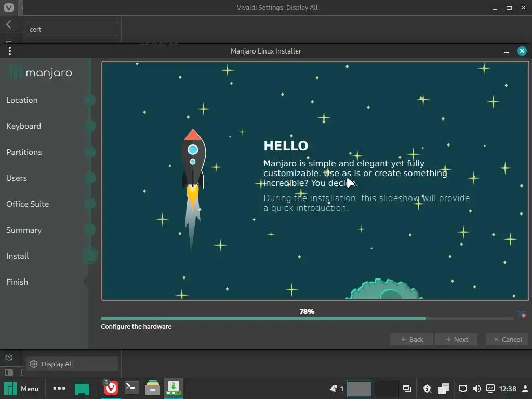Click the settings gear icon in Vivaldi sidebar
This screenshot has width=532, height=399.
pos(9,357)
